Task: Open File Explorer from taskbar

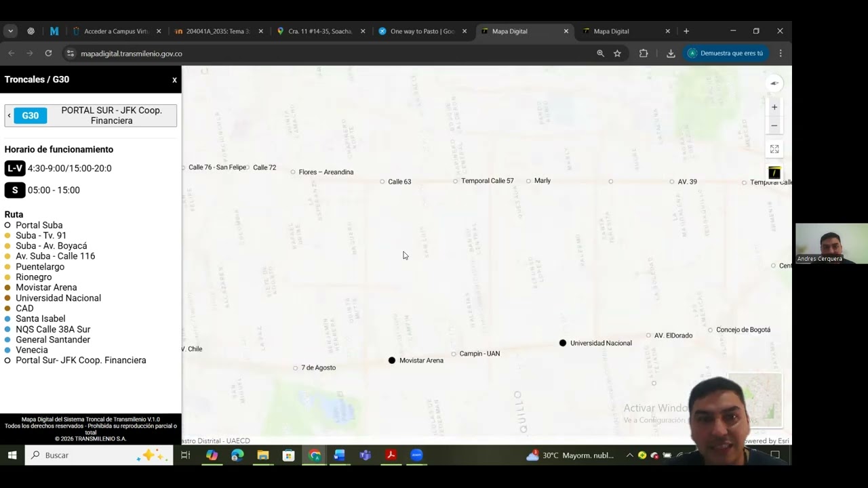Action: click(x=263, y=455)
